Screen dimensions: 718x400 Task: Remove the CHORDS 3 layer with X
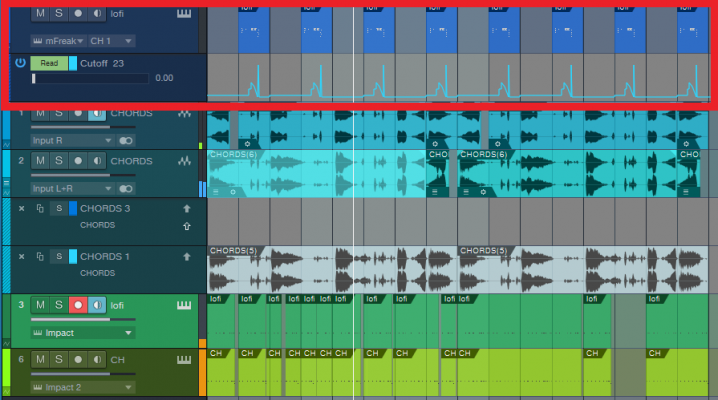pos(22,209)
